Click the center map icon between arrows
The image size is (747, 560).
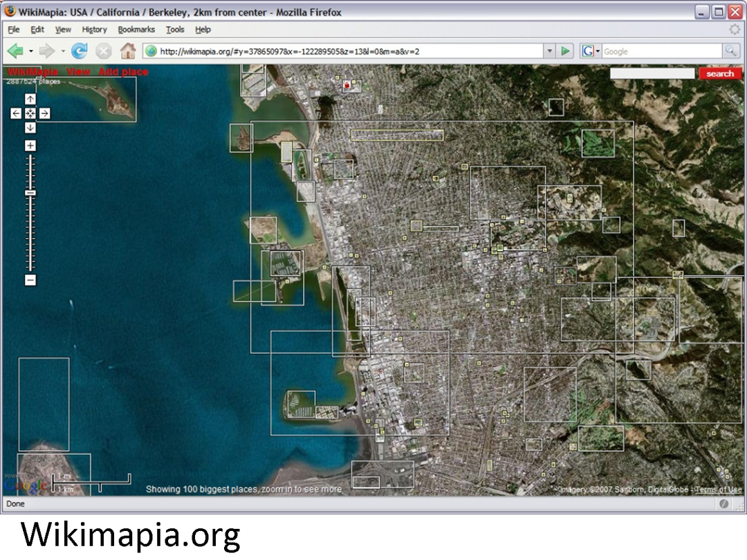point(30,113)
